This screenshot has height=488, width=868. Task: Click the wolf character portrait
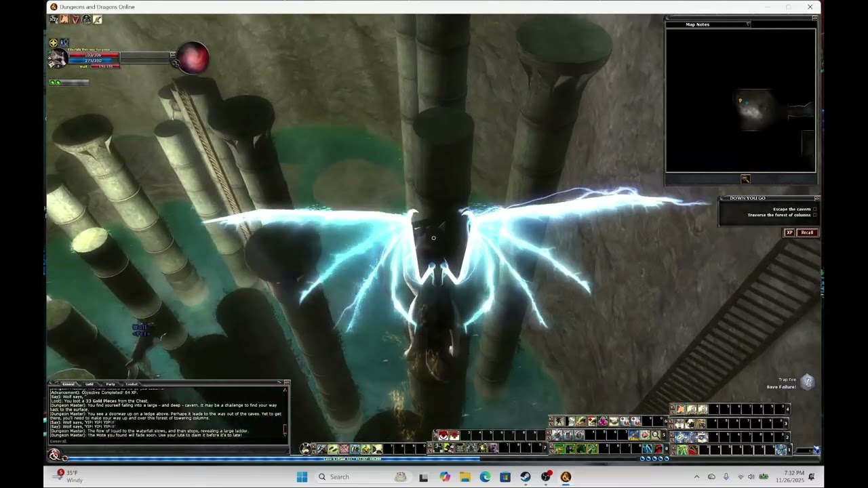click(58, 60)
